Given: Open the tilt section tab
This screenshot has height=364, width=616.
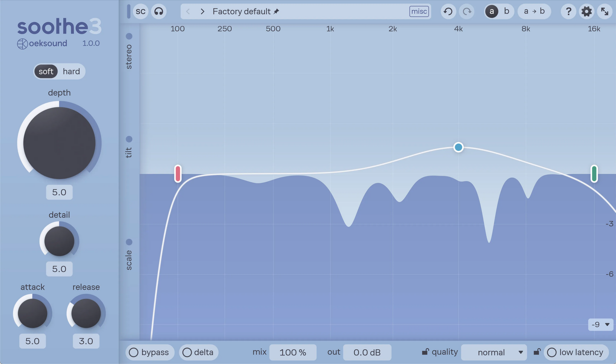Looking at the screenshot, I should [129, 147].
